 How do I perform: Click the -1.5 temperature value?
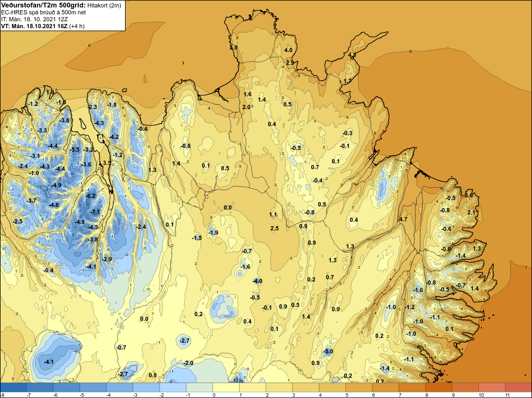[x=197, y=238]
